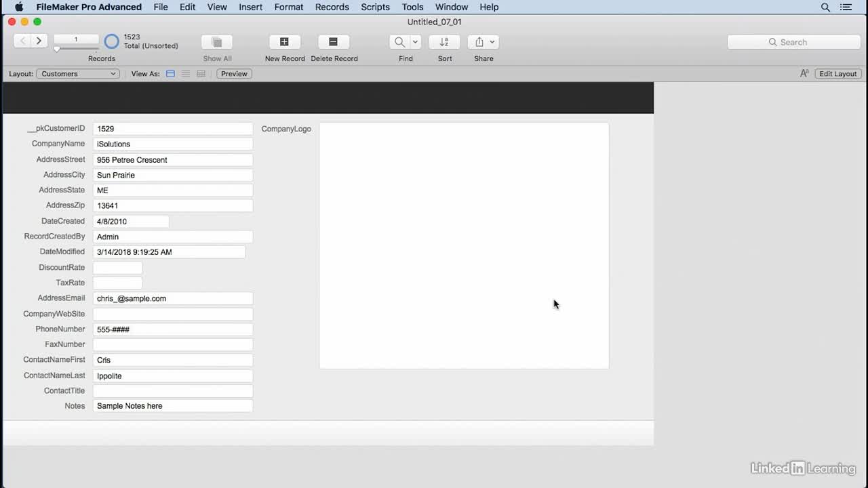The height and width of the screenshot is (488, 868).
Task: Click the empty FaxNumber field
Action: pyautogui.click(x=173, y=345)
